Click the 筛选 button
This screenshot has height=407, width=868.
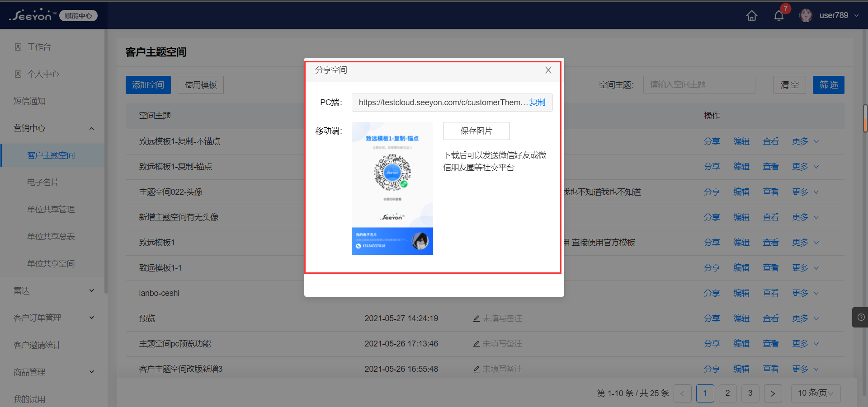(829, 85)
